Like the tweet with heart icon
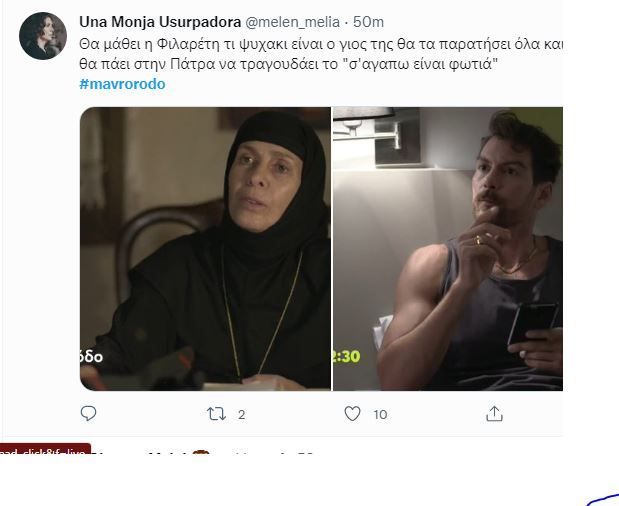Image resolution: width=619 pixels, height=506 pixels. (x=352, y=413)
